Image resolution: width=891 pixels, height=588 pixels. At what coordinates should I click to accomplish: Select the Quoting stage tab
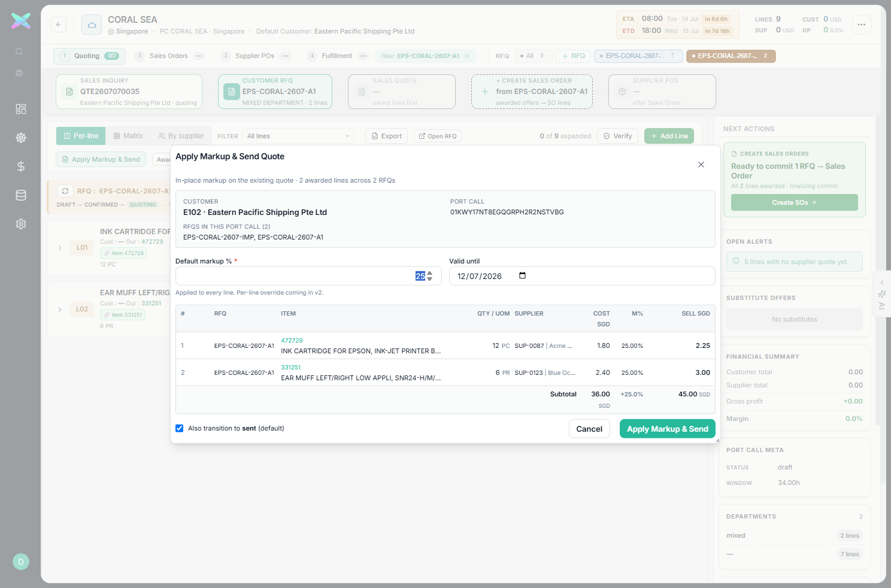point(89,56)
